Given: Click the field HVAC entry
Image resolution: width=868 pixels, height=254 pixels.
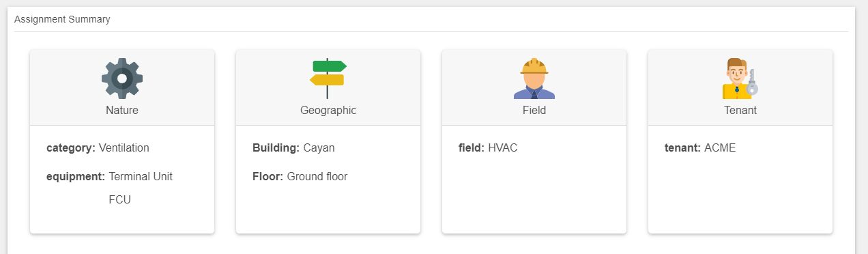Looking at the screenshot, I should [x=488, y=147].
